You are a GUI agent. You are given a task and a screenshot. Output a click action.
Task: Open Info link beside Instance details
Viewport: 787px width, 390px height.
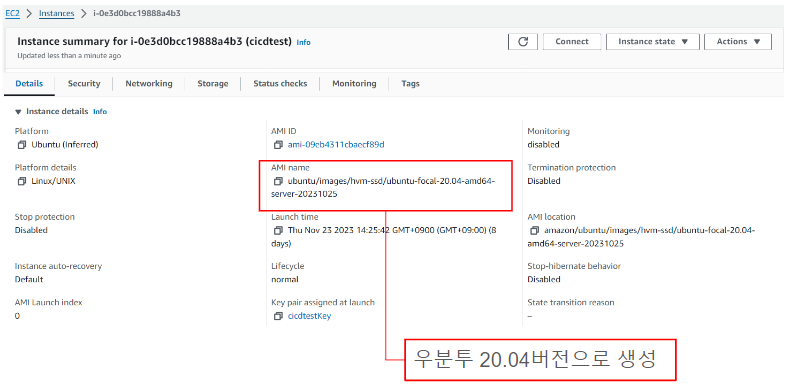(x=100, y=111)
